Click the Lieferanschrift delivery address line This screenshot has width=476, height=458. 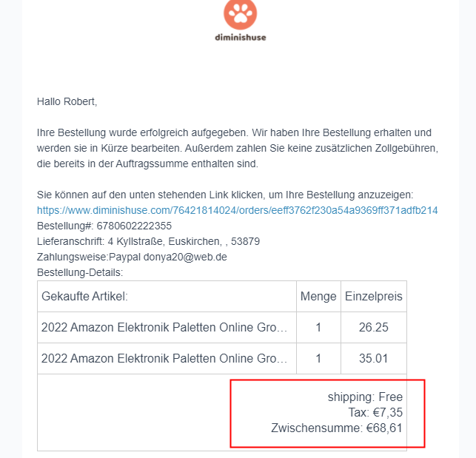[148, 241]
